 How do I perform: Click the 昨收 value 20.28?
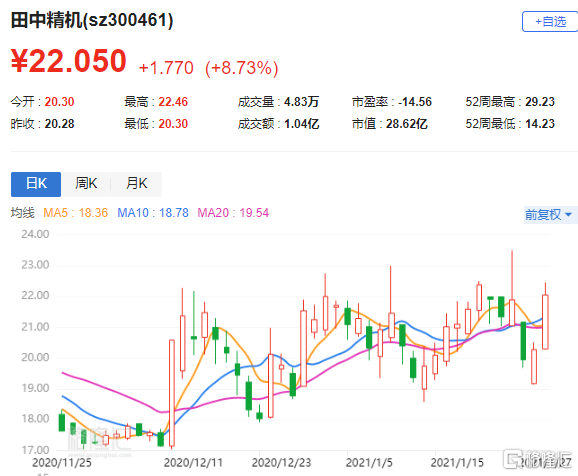[59, 124]
